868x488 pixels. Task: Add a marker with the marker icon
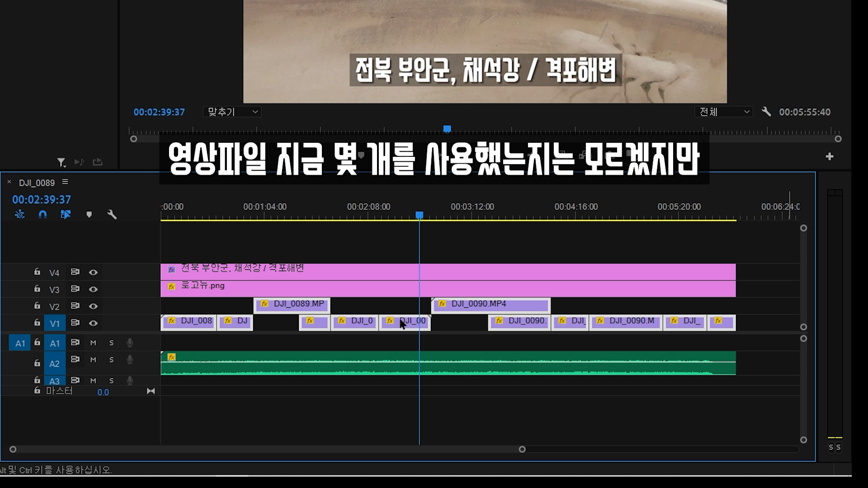(89, 215)
